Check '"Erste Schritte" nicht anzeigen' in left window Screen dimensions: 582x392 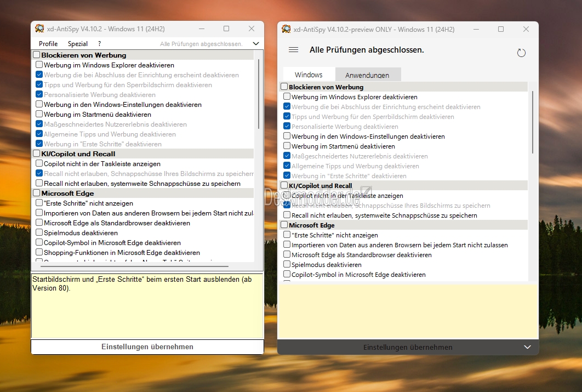pyautogui.click(x=39, y=203)
